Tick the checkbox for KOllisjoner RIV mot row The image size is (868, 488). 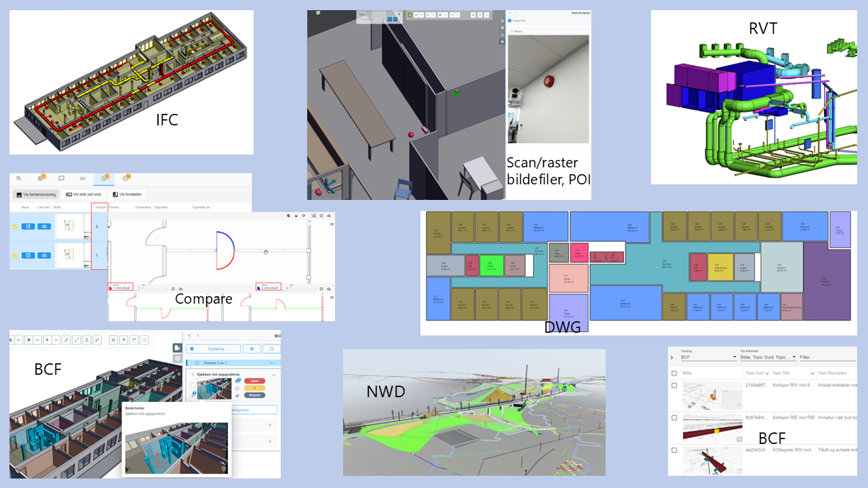pos(674,450)
